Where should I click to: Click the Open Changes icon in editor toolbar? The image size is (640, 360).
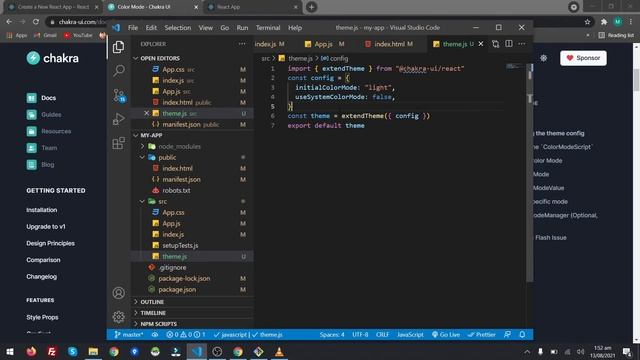pyautogui.click(x=495, y=44)
